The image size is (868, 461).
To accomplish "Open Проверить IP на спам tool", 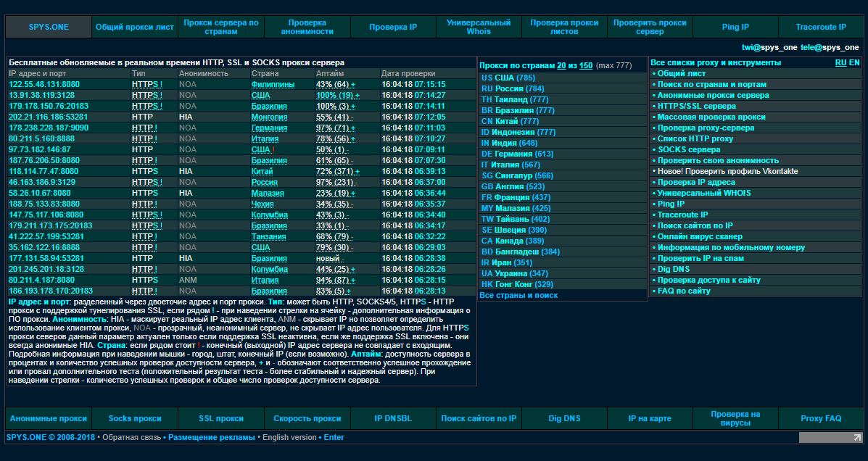I will click(x=700, y=259).
